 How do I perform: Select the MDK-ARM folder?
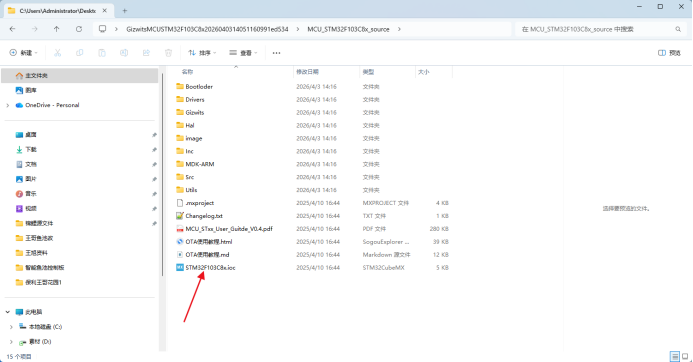[x=195, y=164]
